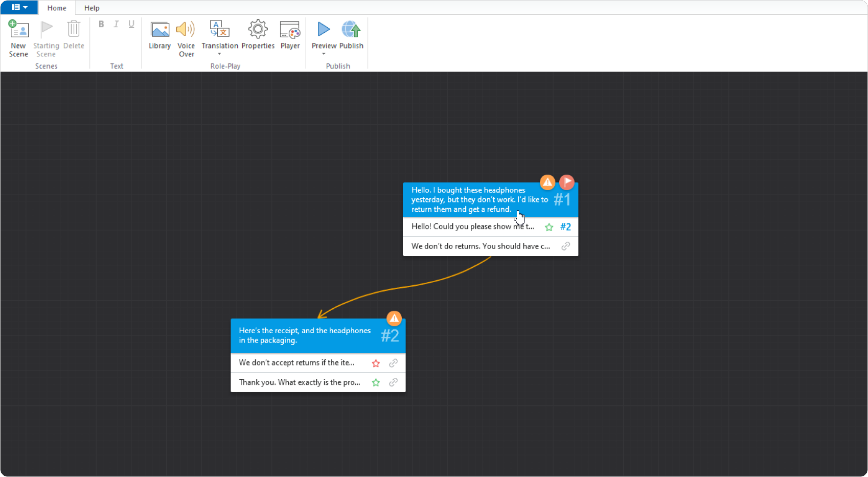Click warning icon on scene #1

point(547,182)
